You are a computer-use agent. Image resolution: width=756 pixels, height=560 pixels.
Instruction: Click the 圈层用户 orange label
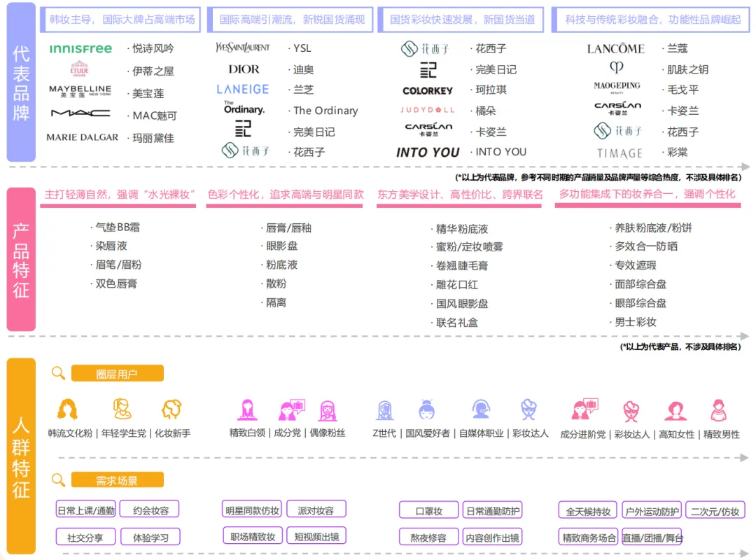117,373
